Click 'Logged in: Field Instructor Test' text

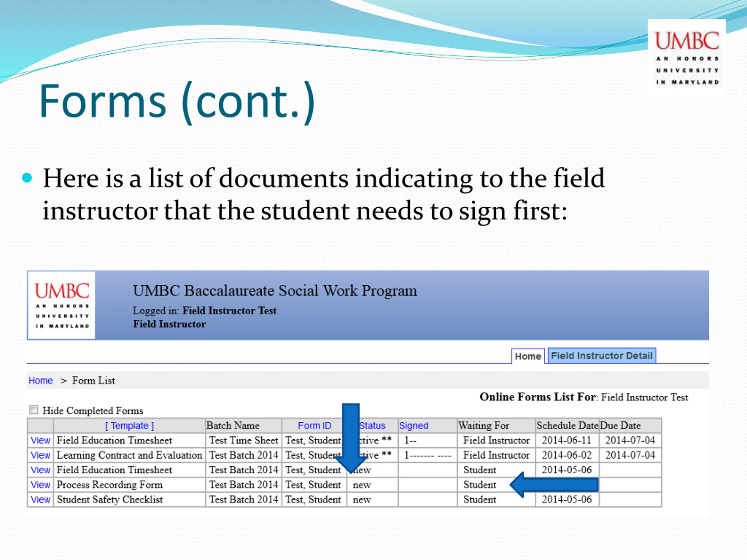204,311
